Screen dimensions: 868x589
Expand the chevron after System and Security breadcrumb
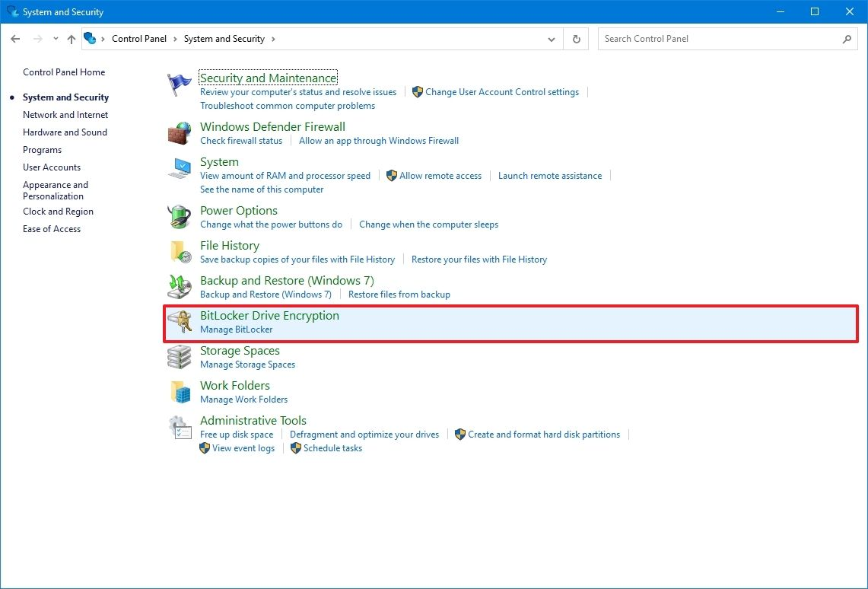pyautogui.click(x=273, y=39)
